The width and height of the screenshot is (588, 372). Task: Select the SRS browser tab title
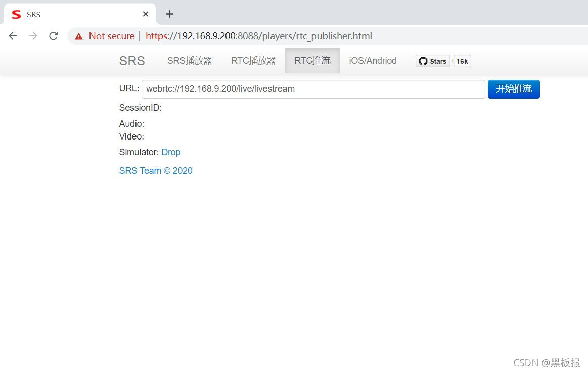(33, 15)
